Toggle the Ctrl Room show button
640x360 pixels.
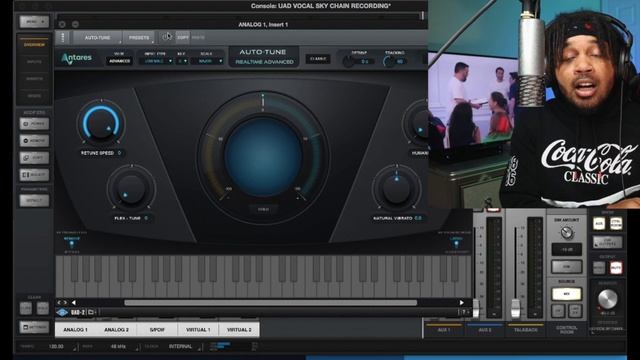[x=616, y=223]
